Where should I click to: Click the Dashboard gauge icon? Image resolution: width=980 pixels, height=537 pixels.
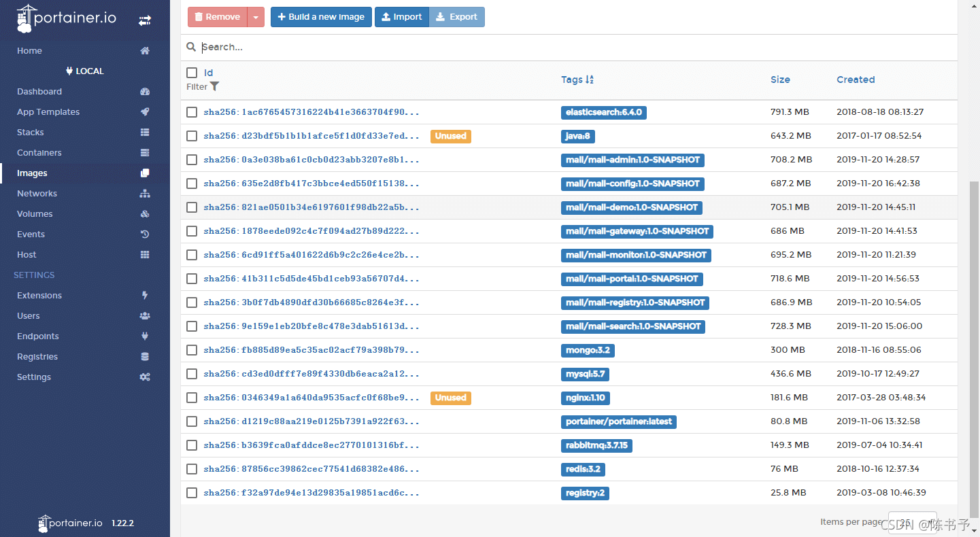click(x=145, y=92)
